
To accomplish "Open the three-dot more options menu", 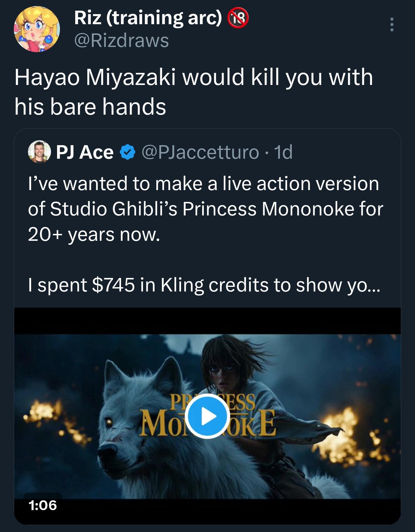I will 392,24.
